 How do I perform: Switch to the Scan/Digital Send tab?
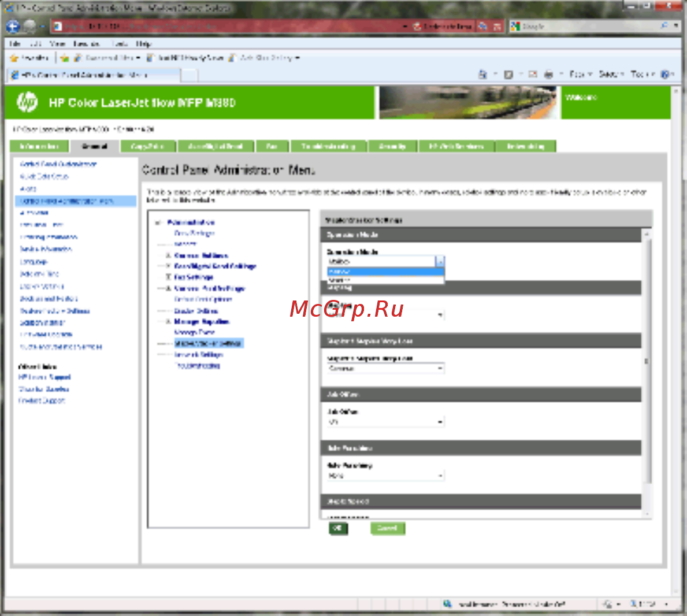[216, 146]
